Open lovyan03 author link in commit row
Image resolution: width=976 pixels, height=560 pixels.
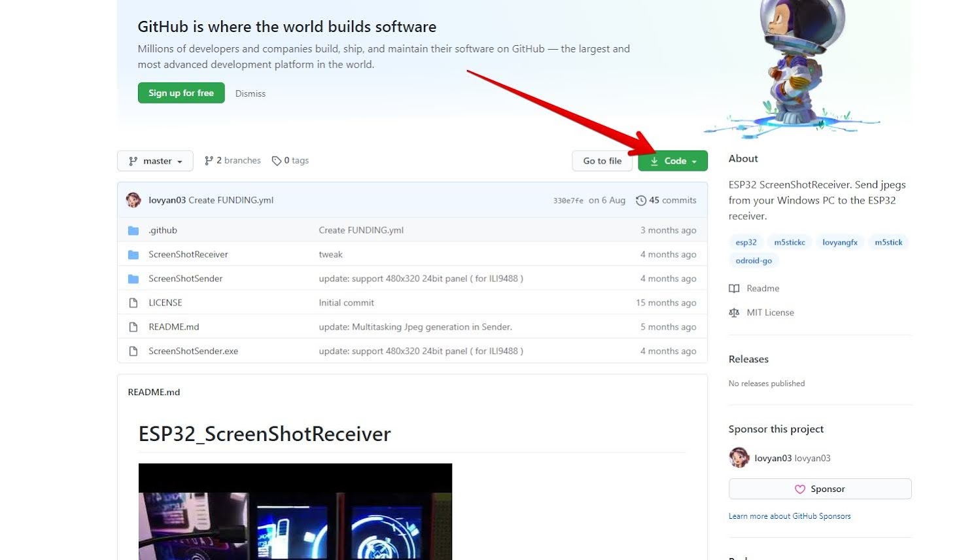(x=167, y=200)
